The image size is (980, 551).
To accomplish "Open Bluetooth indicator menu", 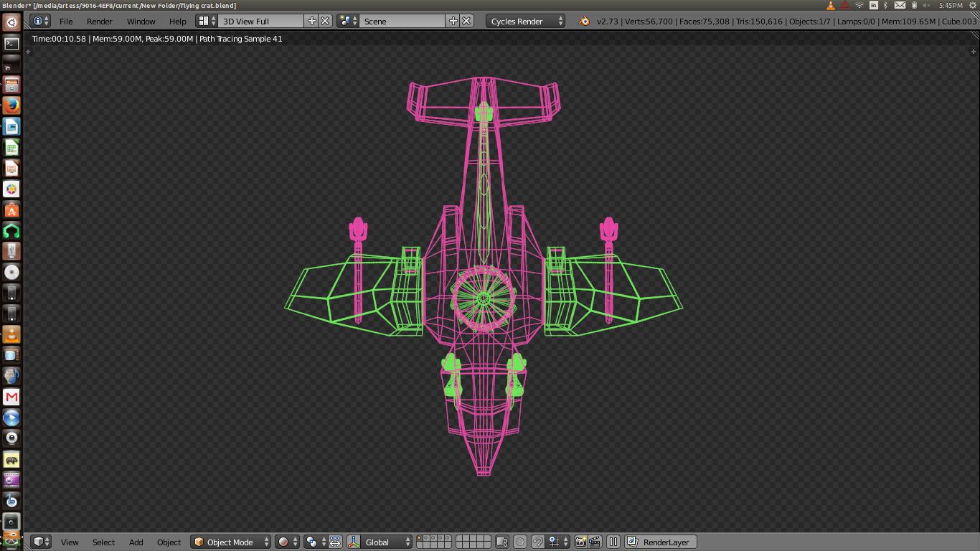I will coord(885,5).
